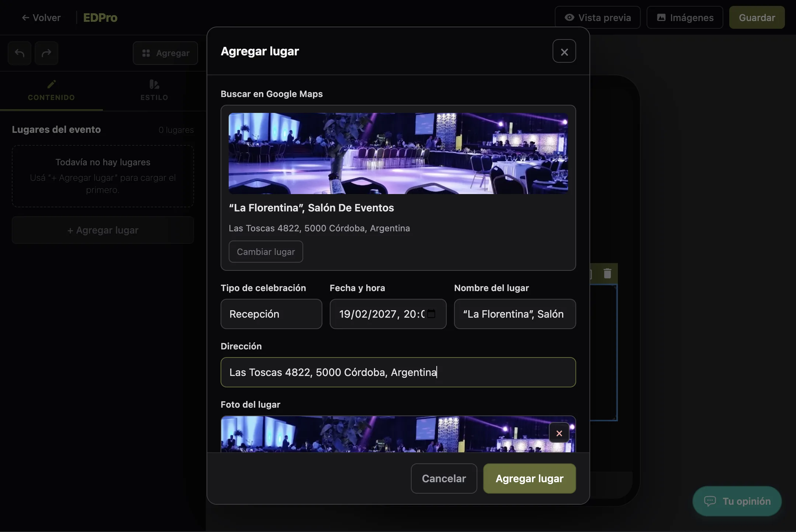This screenshot has height=532, width=796.
Task: Open the Imágenes gallery
Action: 685,18
